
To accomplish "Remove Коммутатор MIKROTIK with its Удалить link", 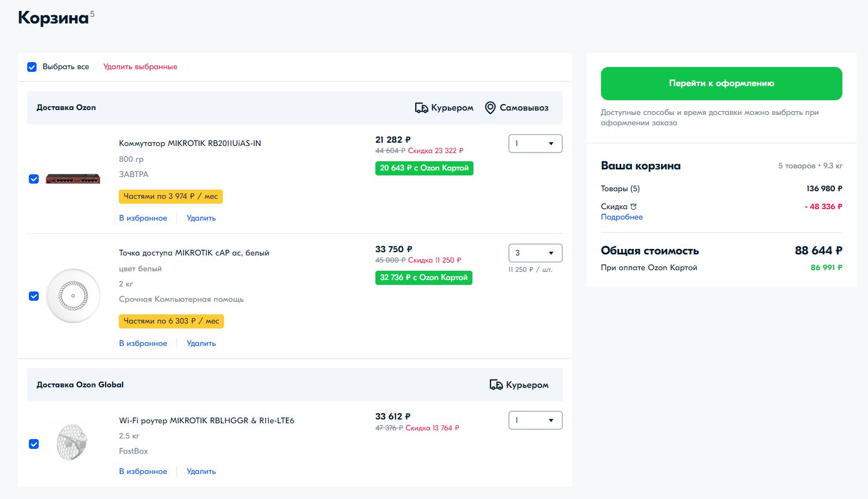I will click(201, 218).
